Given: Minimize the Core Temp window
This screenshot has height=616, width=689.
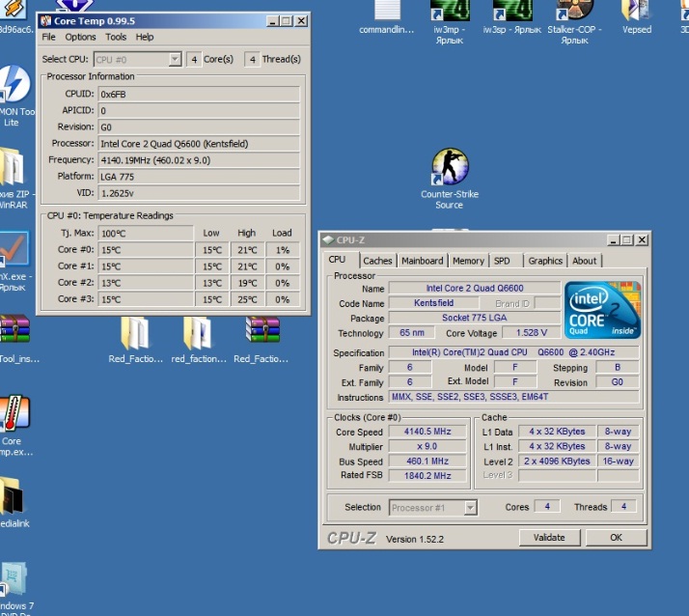Looking at the screenshot, I should 272,21.
